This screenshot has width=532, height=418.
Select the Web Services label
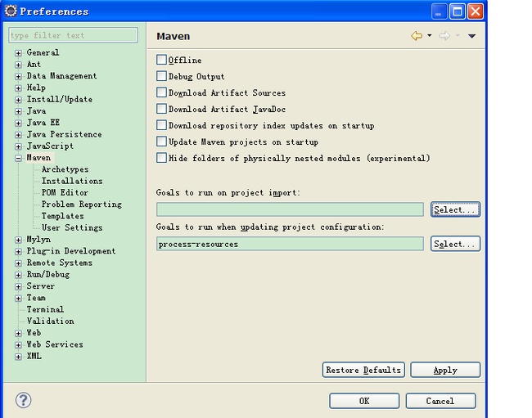[55, 344]
